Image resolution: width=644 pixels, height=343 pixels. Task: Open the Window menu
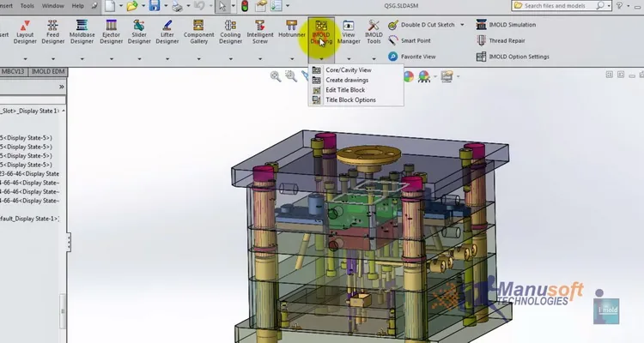click(53, 6)
